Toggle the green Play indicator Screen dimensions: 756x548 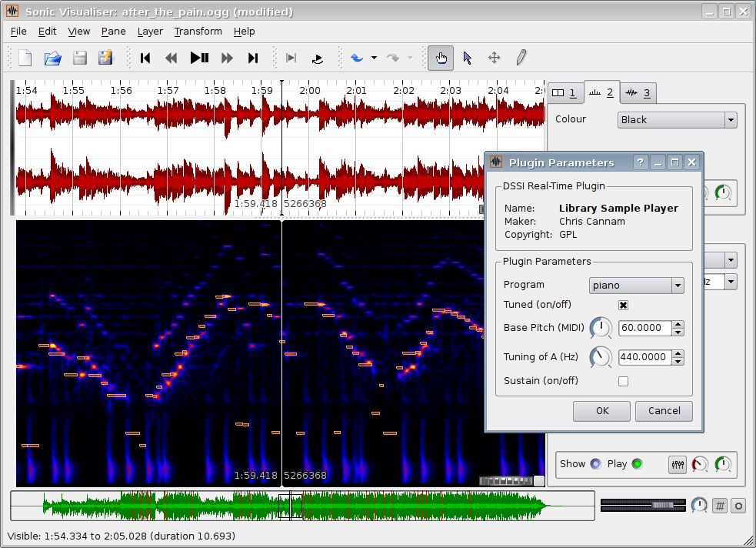[x=637, y=464]
